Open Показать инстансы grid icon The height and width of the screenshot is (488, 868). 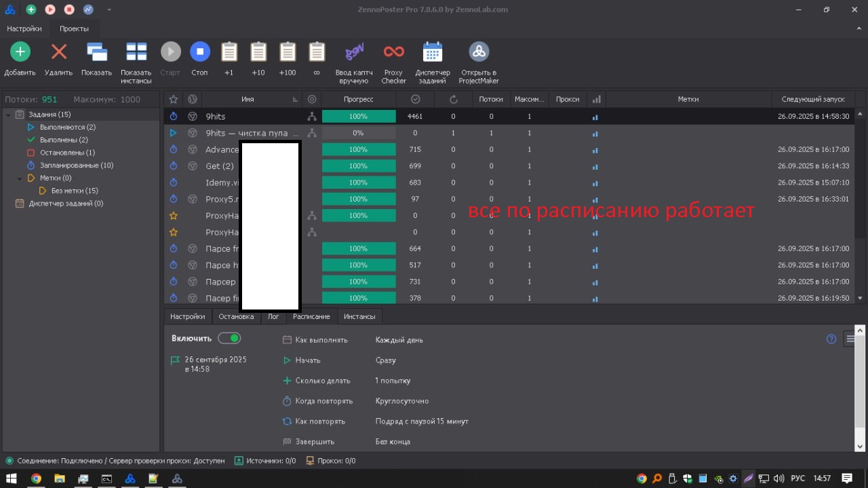tap(136, 52)
